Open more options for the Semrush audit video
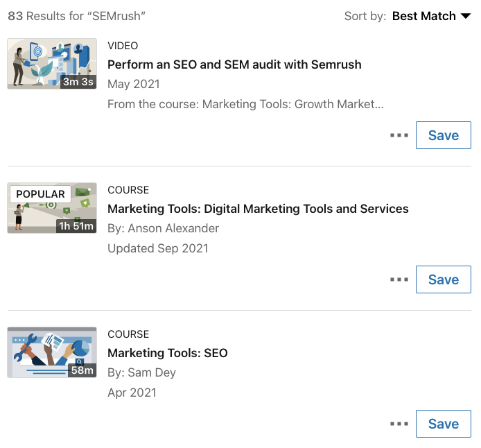This screenshot has width=481, height=448. [x=399, y=135]
